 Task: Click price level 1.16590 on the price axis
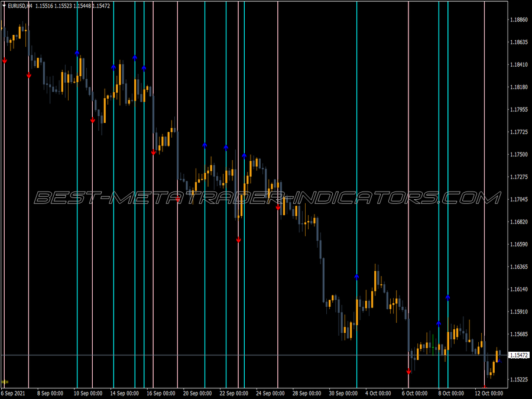[519, 244]
